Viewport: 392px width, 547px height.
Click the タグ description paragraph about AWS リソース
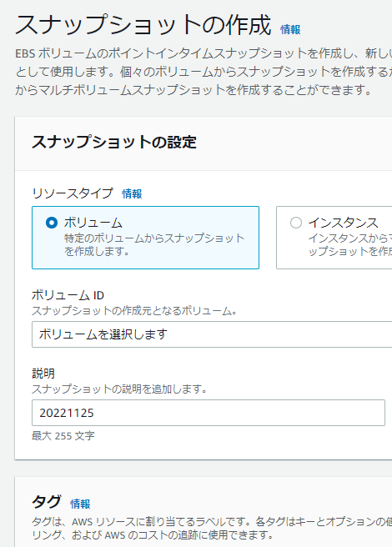pyautogui.click(x=212, y=528)
